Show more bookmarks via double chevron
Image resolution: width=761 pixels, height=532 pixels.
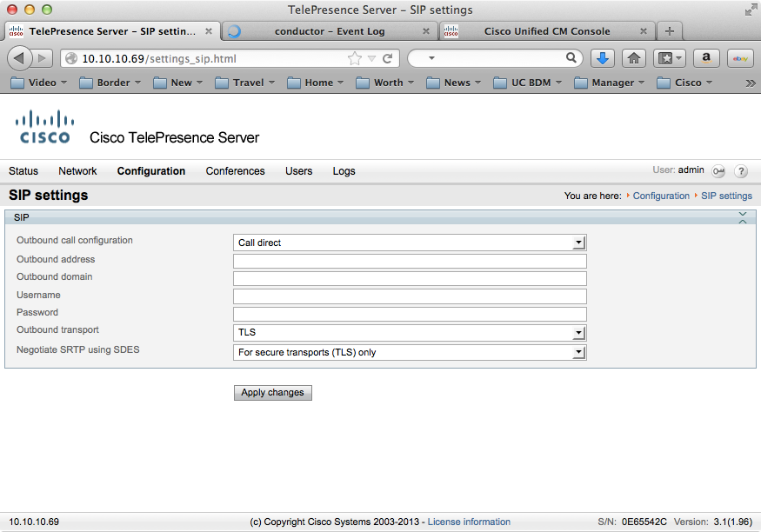point(751,83)
